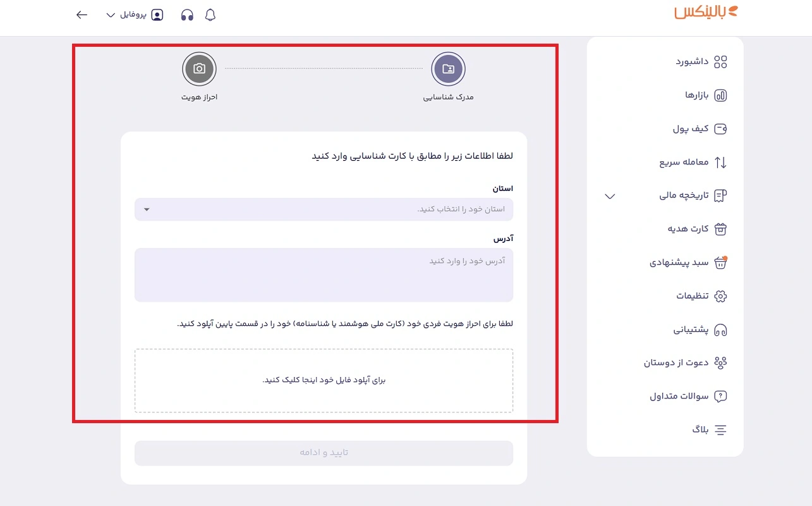Open the استان province dropdown

pyautogui.click(x=324, y=209)
